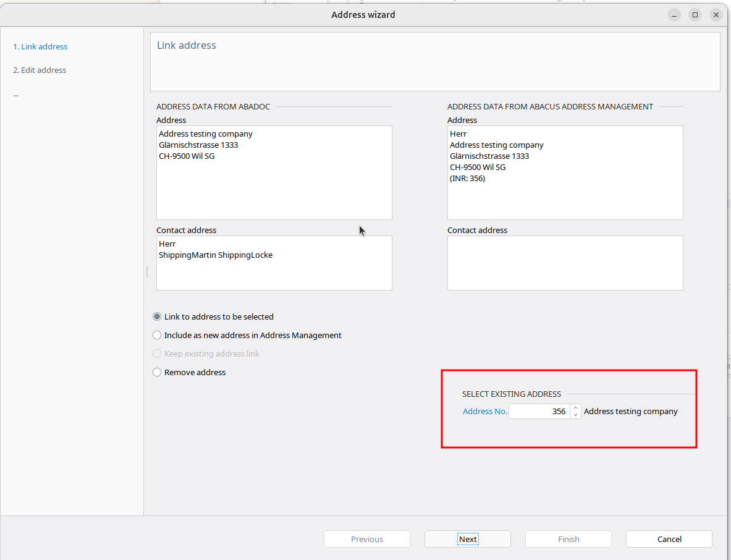The height and width of the screenshot is (560, 731).
Task: Increase Address No. with the up arrow
Action: pyautogui.click(x=576, y=408)
